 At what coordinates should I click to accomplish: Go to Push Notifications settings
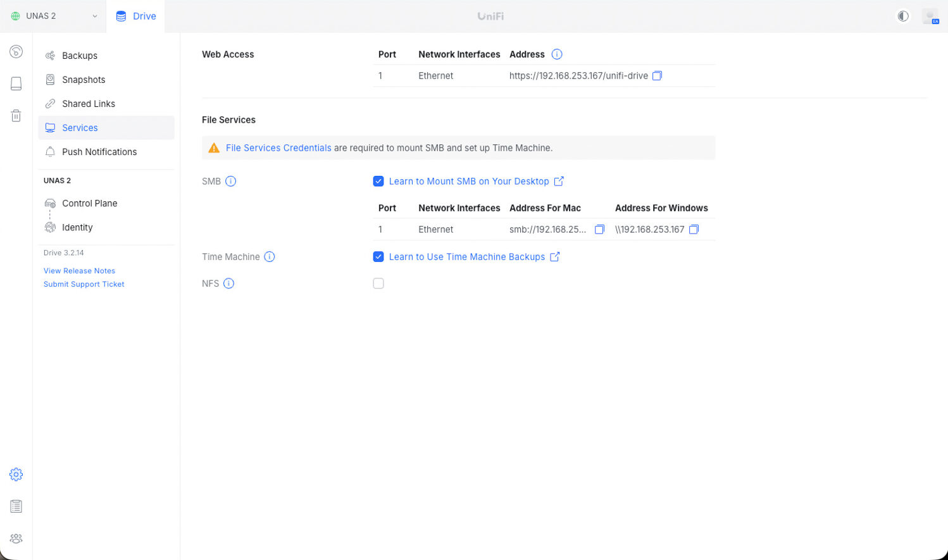(x=99, y=152)
